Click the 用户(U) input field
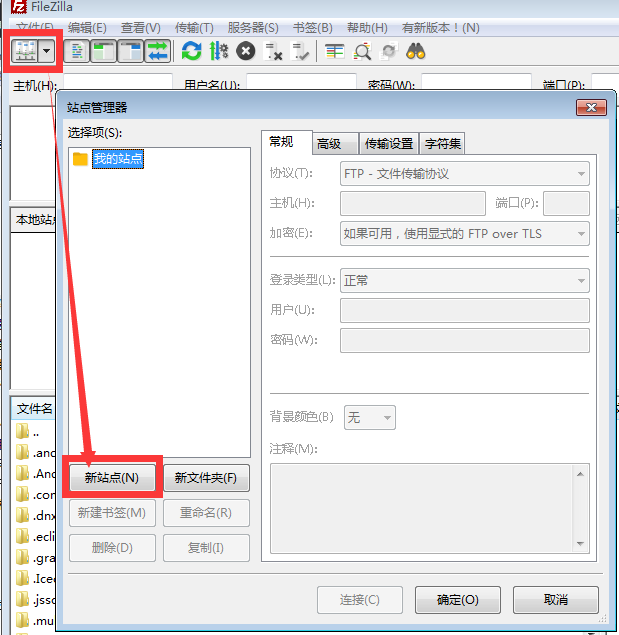The height and width of the screenshot is (635, 619). (465, 310)
